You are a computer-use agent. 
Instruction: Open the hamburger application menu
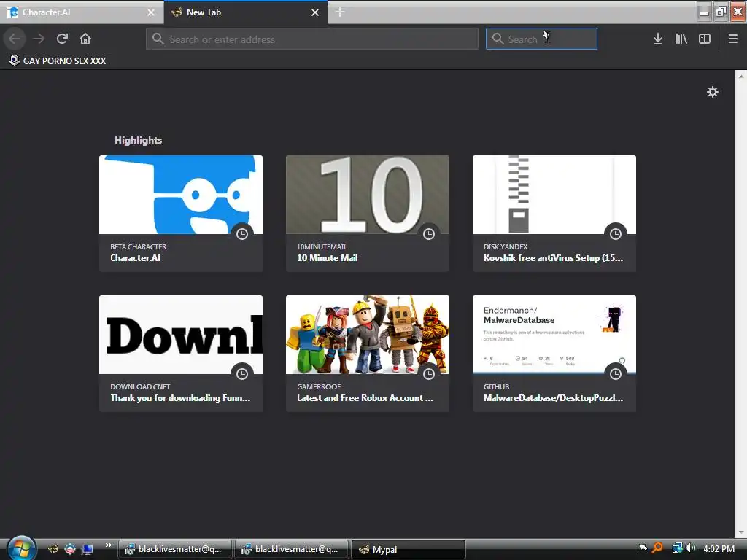tap(732, 39)
